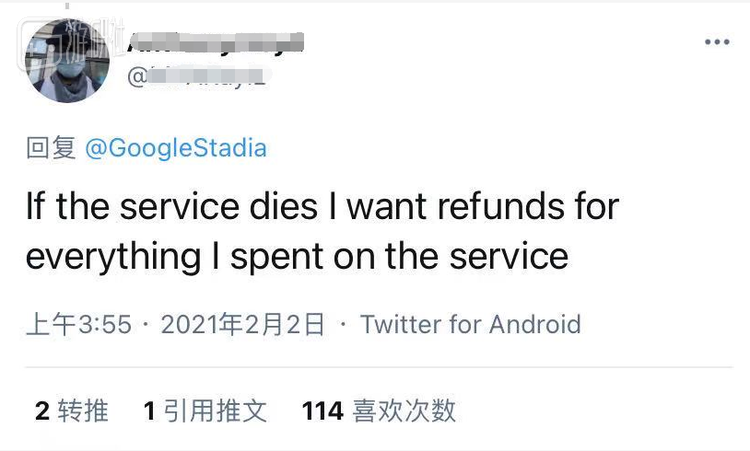Click the quote tweet count number 1
This screenshot has width=750, height=451.
pyautogui.click(x=149, y=410)
